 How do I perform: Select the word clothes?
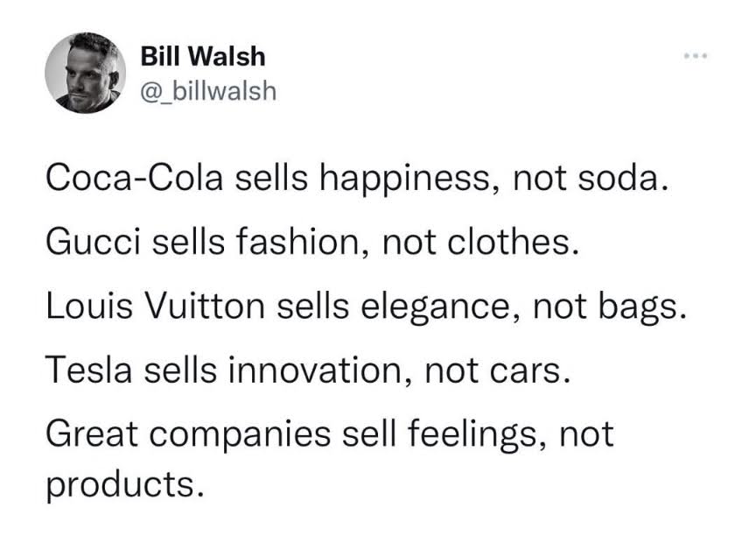coord(513,241)
